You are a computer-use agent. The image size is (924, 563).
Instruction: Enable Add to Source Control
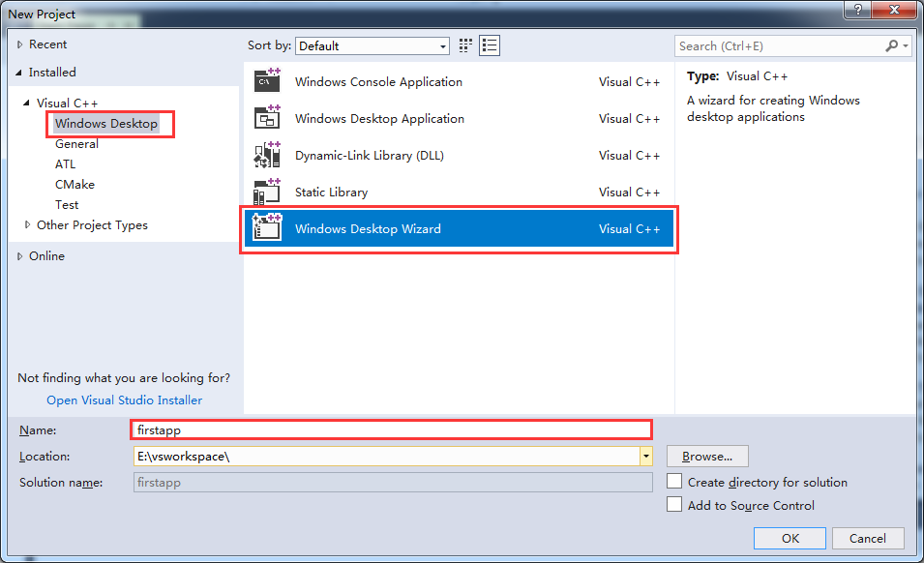(674, 504)
